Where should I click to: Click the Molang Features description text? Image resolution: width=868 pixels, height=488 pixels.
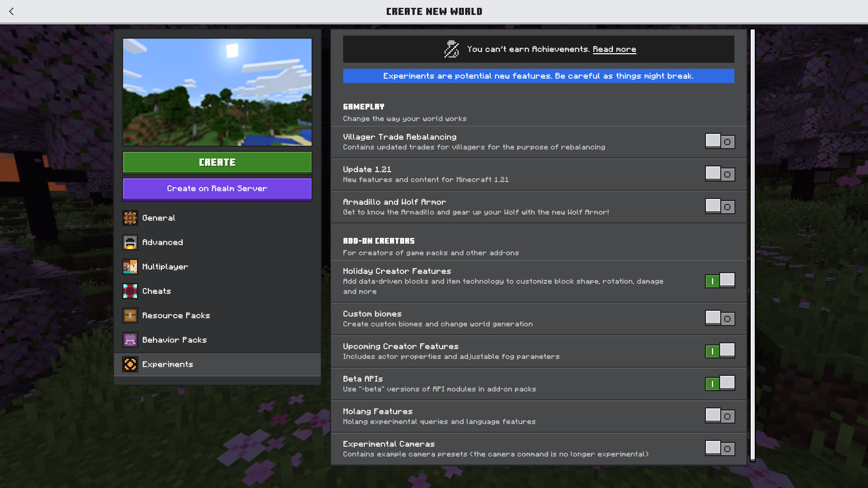pos(439,422)
